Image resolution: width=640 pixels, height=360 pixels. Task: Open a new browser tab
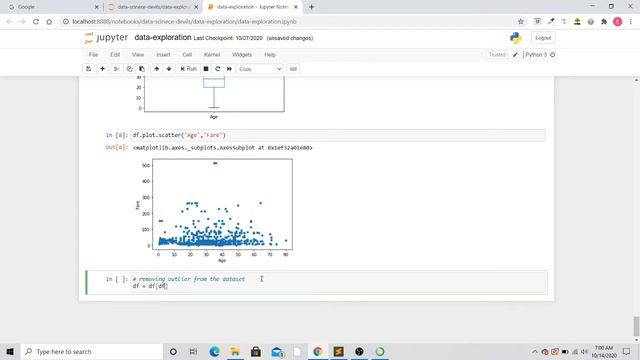click(x=311, y=7)
